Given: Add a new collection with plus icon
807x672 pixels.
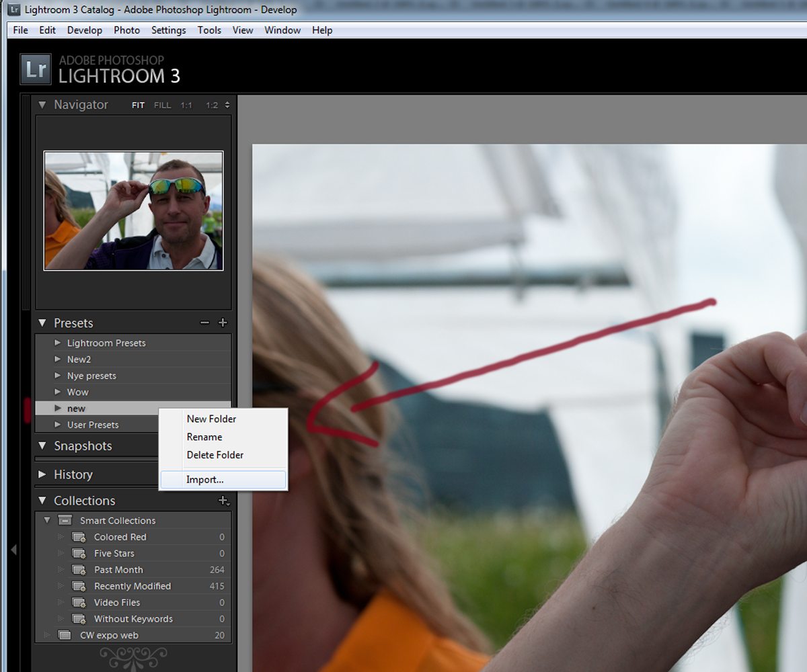Looking at the screenshot, I should pyautogui.click(x=223, y=501).
